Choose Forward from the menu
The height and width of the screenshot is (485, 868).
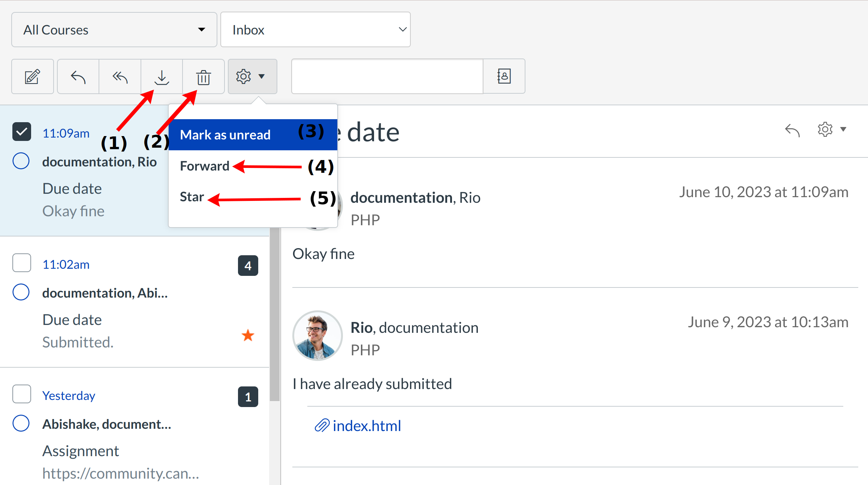(x=205, y=166)
